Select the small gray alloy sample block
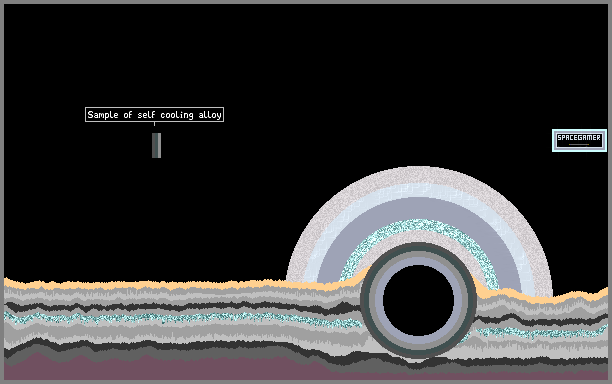612x384 pixels. [x=157, y=145]
